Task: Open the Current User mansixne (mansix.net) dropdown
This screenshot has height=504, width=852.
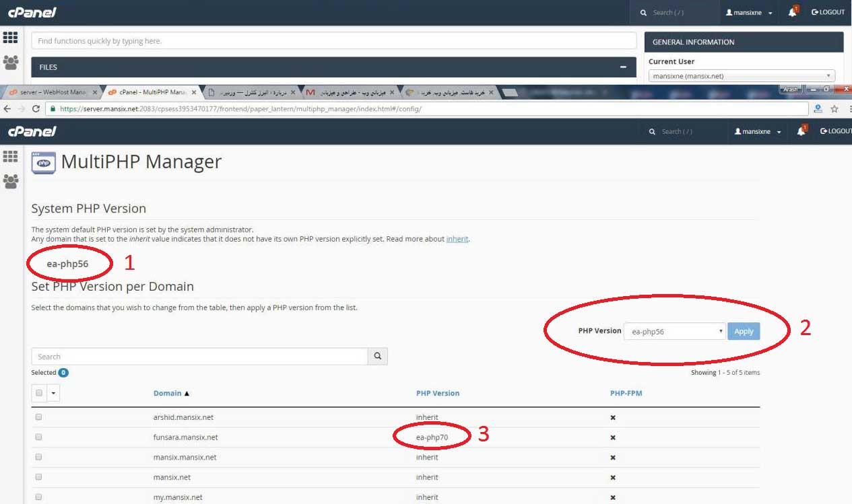Action: pos(742,76)
